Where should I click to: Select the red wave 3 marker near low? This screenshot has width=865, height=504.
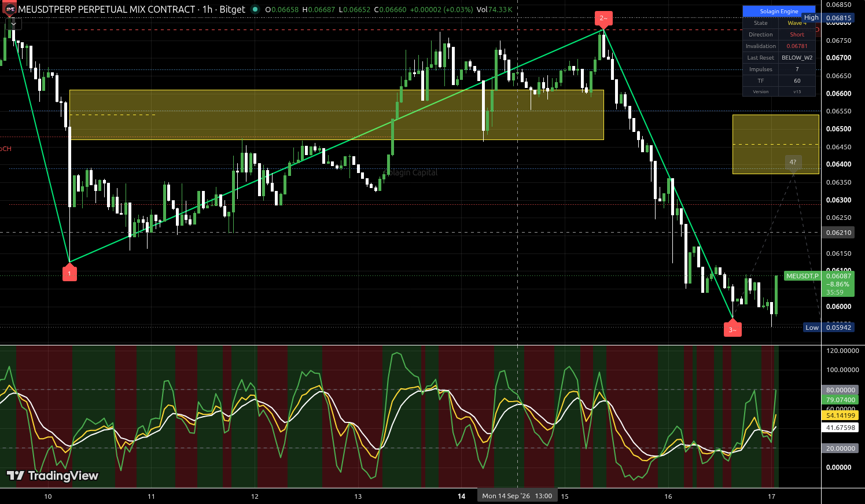[733, 328]
